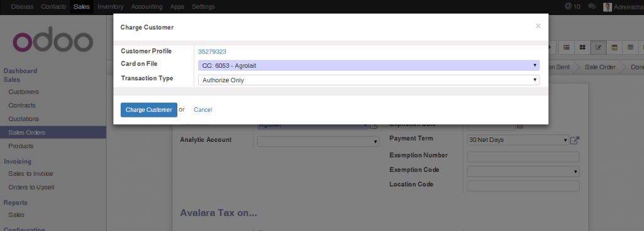Open the Inventory menu
Viewport: 644px width, 231px height.
(x=111, y=6)
